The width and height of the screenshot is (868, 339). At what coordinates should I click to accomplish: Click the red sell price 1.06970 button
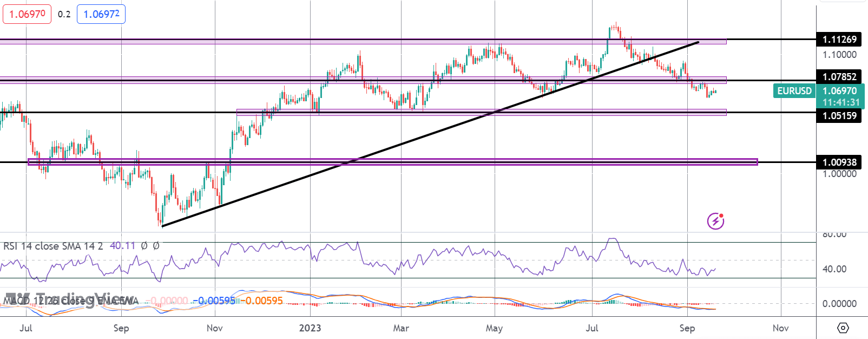[x=27, y=14]
